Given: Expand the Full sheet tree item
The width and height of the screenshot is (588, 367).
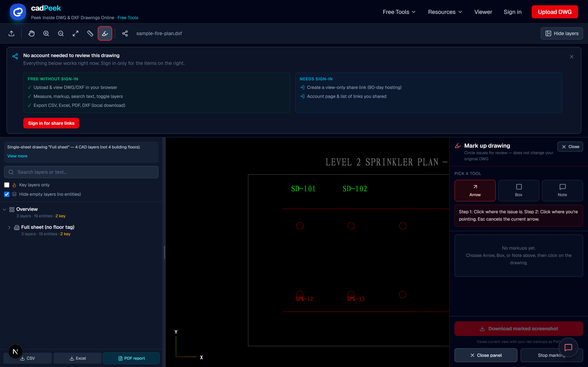Looking at the screenshot, I should (9, 227).
